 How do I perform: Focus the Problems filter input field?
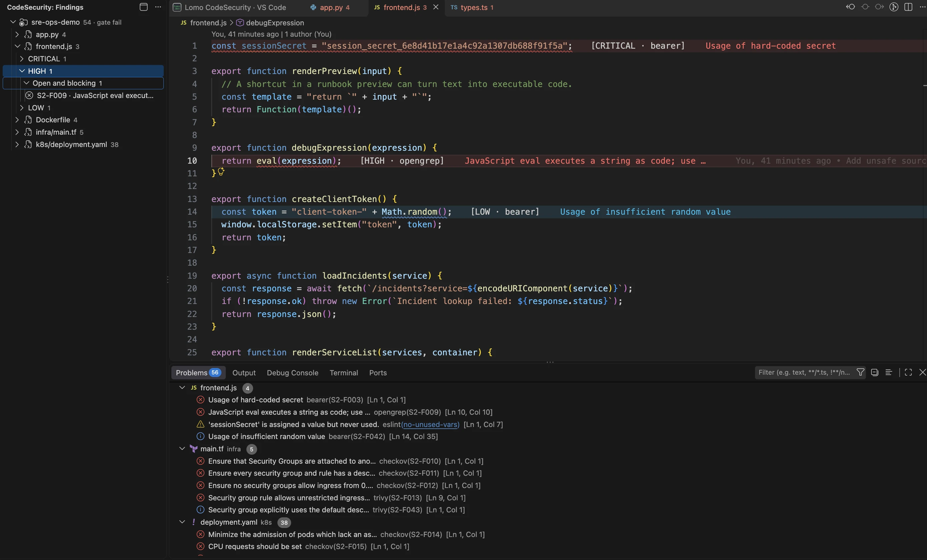pos(804,372)
